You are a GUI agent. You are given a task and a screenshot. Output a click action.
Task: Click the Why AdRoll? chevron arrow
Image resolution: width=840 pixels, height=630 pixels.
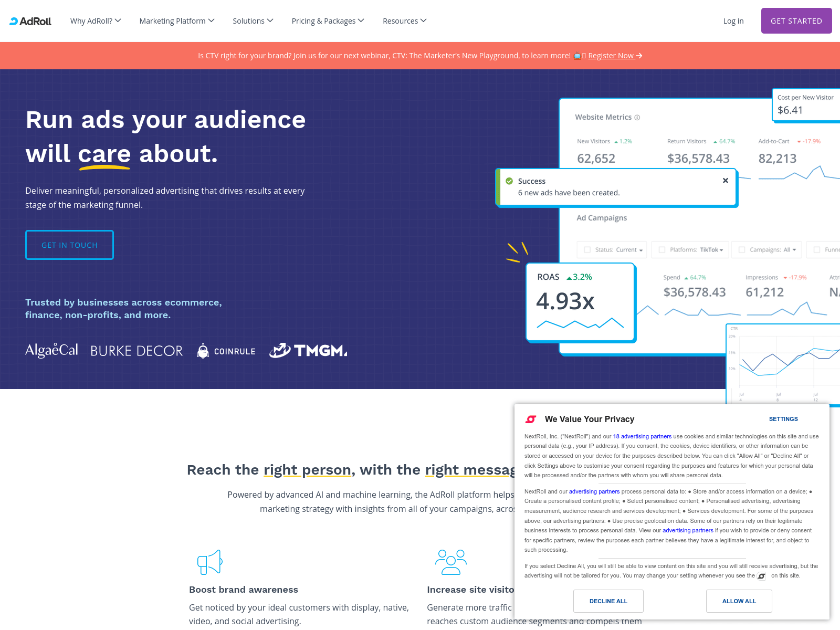click(118, 20)
